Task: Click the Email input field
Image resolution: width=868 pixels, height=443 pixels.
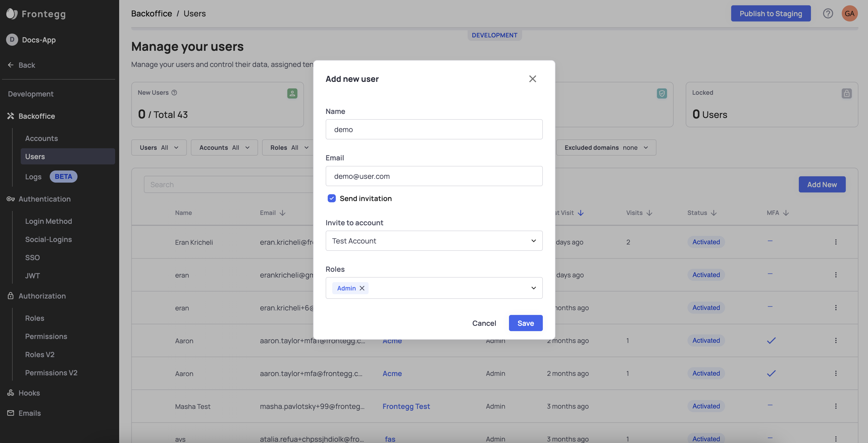Action: [x=434, y=176]
